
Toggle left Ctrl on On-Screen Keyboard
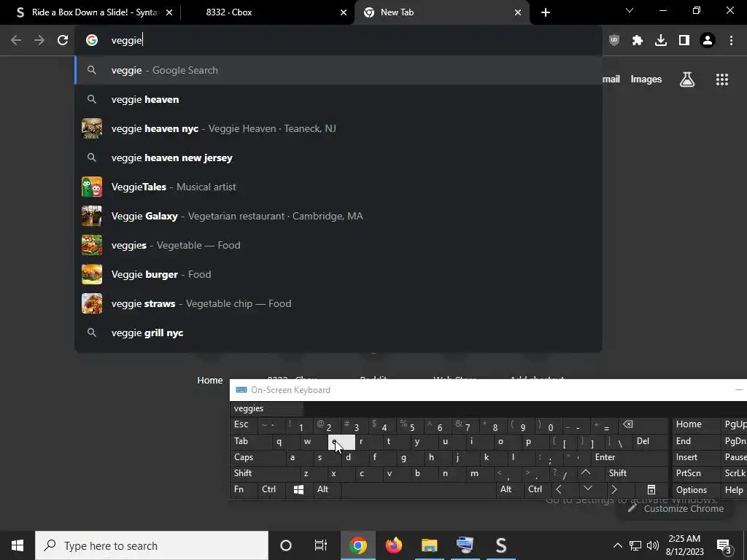271,489
